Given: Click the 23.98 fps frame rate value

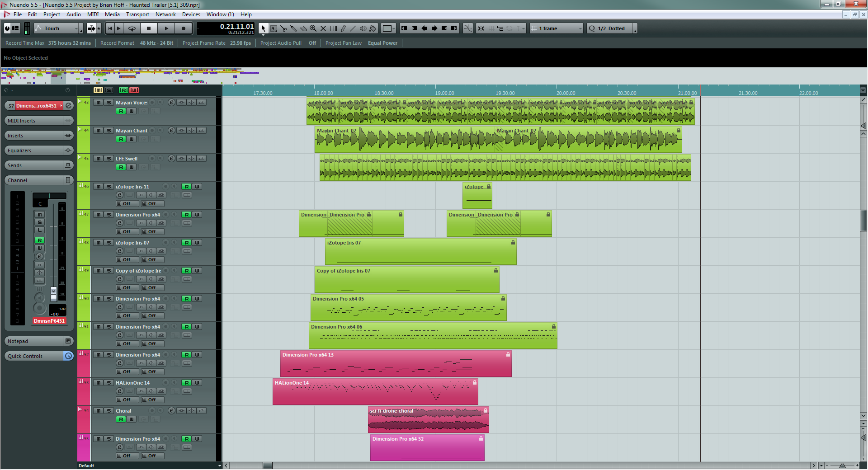Looking at the screenshot, I should point(241,43).
